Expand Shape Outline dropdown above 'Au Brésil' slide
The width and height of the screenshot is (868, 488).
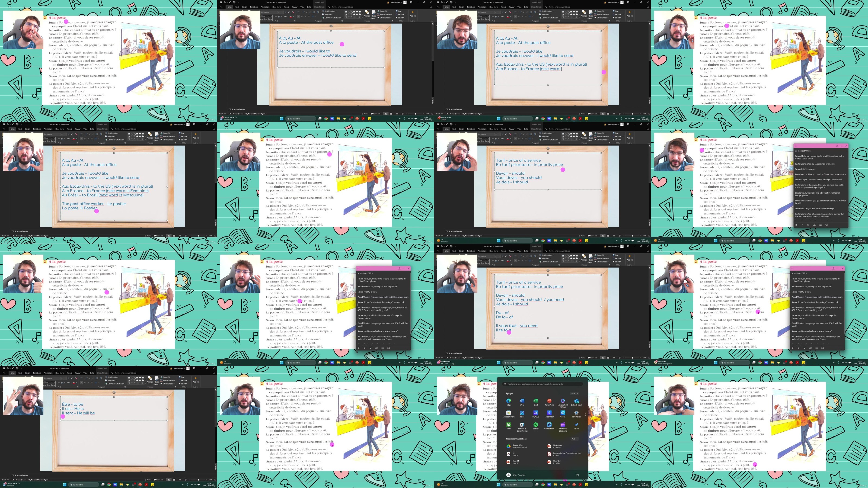(x=167, y=136)
